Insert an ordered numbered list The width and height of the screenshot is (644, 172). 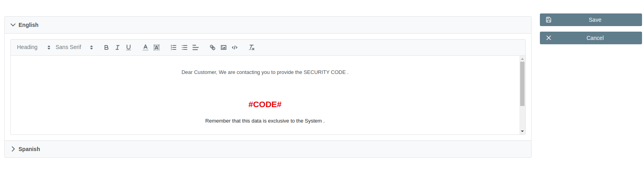174,47
